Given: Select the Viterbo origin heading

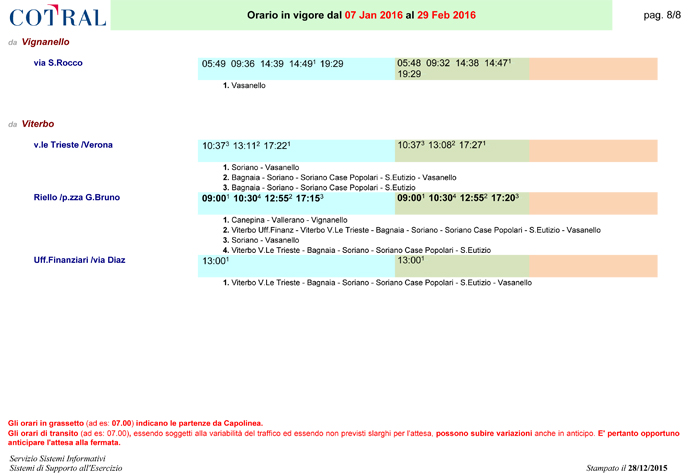Looking at the screenshot, I should (x=38, y=124).
